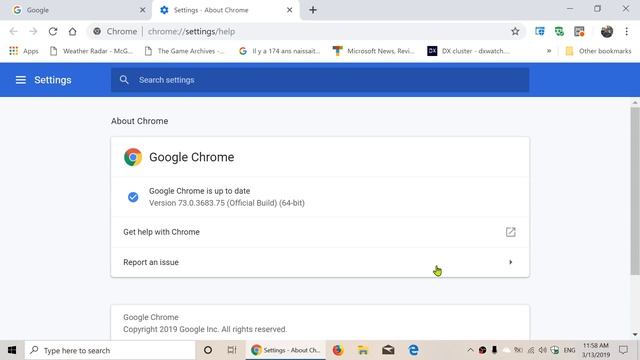Go forward with the forward arrow

[33, 31]
